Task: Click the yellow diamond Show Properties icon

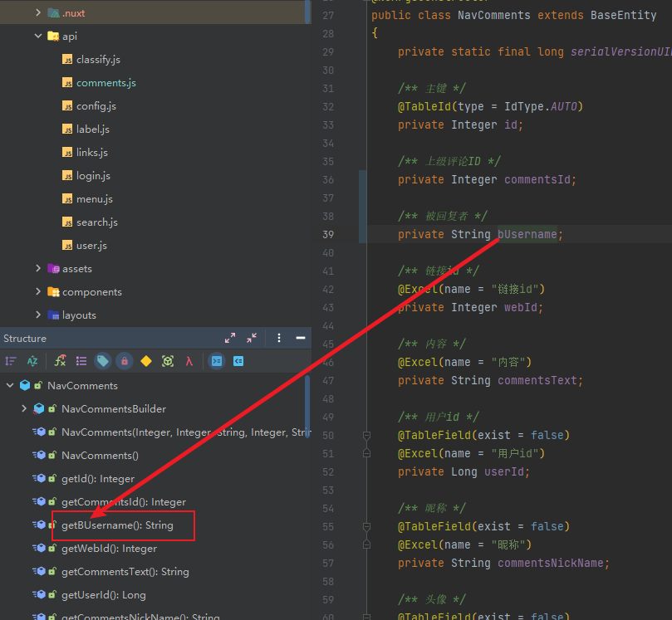Action: pos(146,361)
